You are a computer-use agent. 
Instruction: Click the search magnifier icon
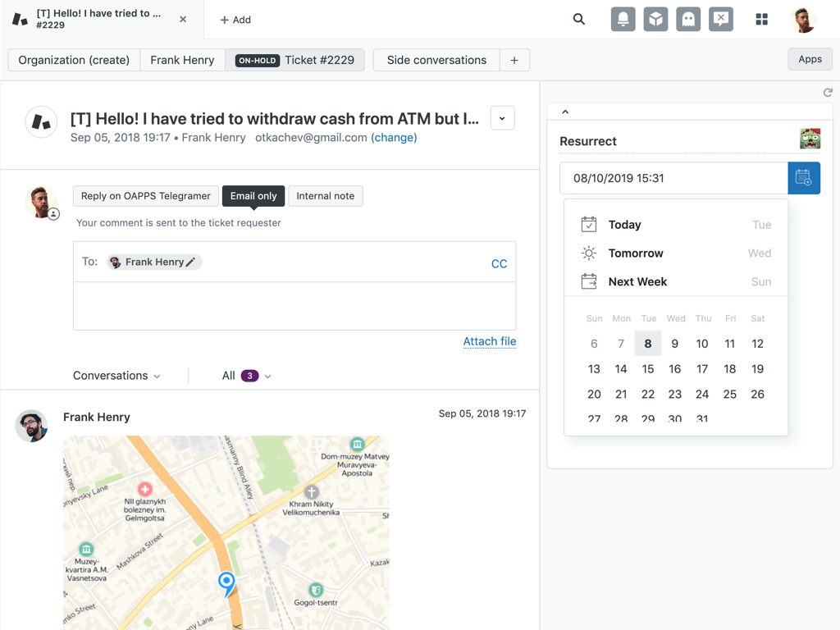(579, 19)
